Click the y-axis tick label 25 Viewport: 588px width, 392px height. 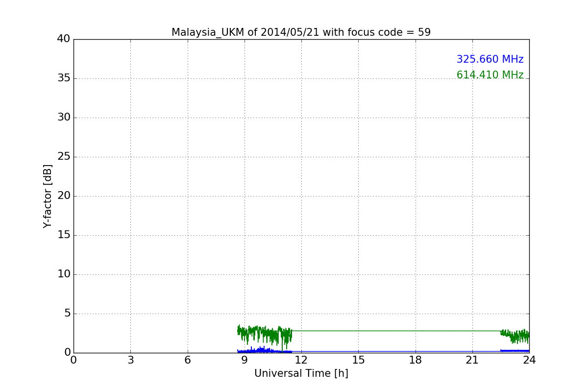coord(64,157)
